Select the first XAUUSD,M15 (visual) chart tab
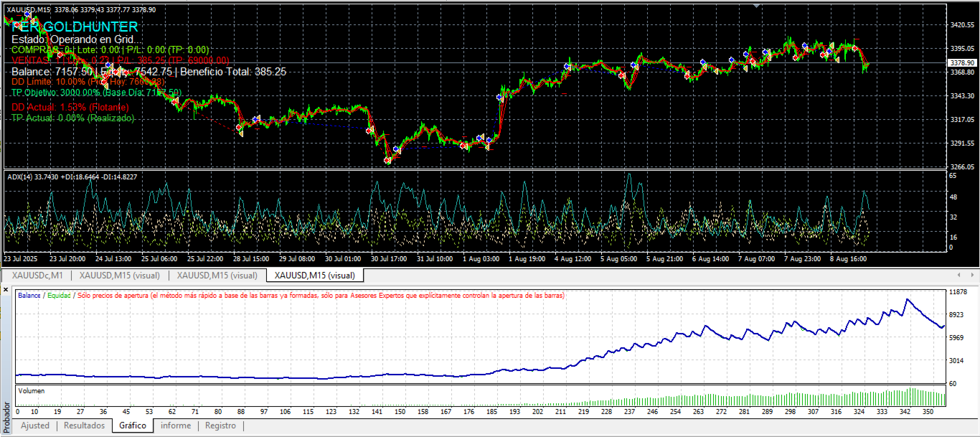This screenshot has width=980, height=437. click(x=119, y=275)
